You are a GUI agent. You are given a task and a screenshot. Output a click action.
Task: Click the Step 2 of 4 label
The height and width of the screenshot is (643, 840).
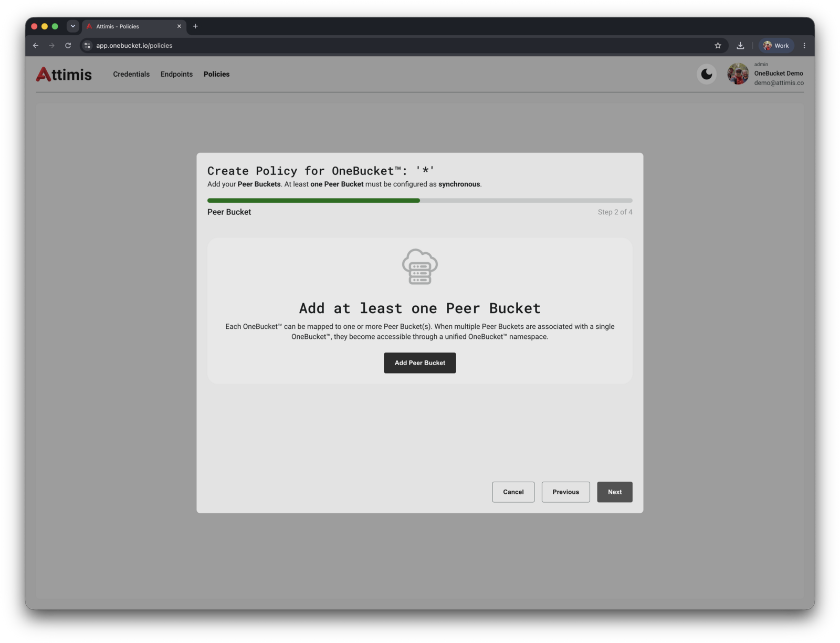coord(615,212)
